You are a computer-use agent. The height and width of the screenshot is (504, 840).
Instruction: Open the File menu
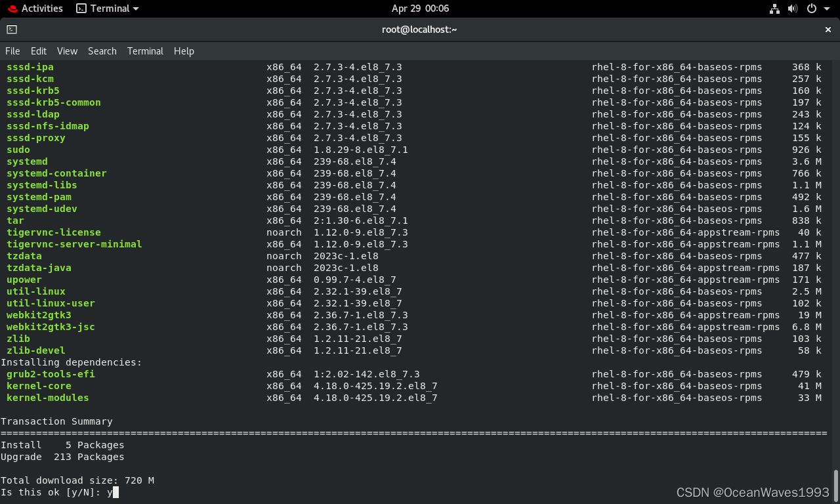pyautogui.click(x=12, y=51)
